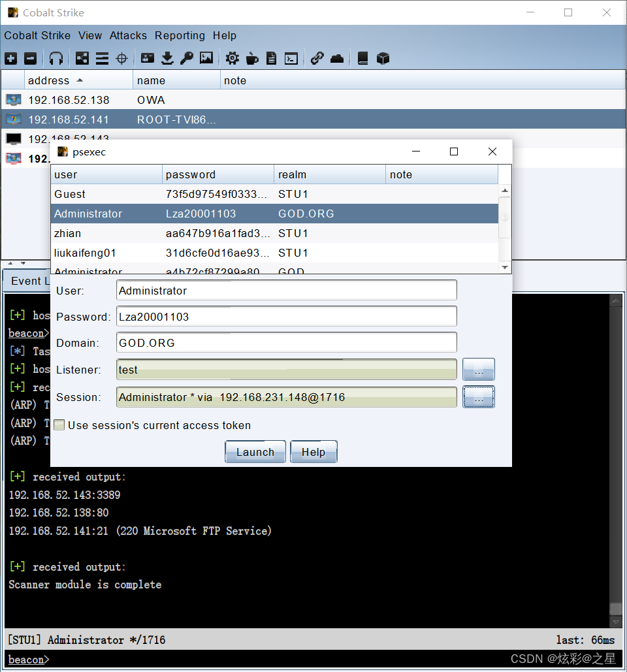Image resolution: width=627 pixels, height=672 pixels.
Task: Minimize the psexec dialog window
Action: 416,152
